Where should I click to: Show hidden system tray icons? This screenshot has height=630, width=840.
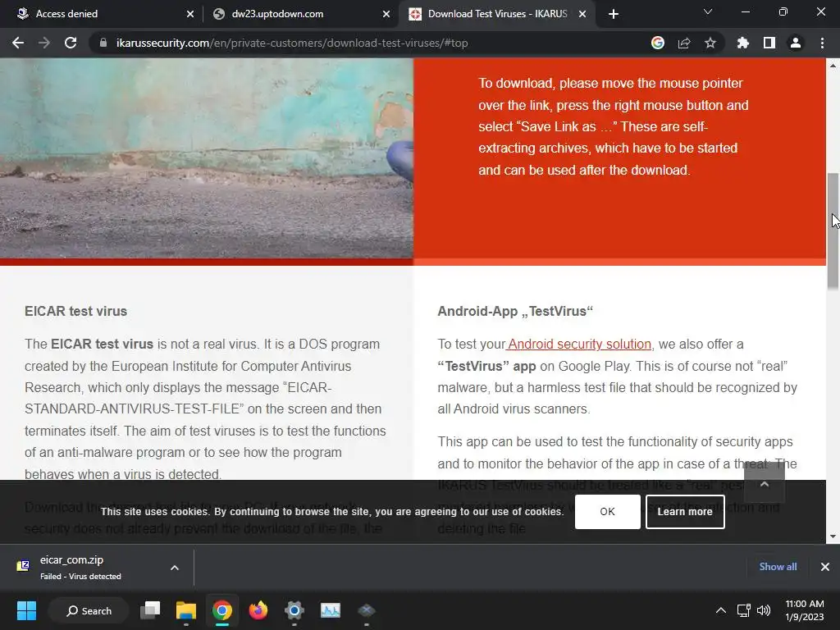[x=721, y=610]
